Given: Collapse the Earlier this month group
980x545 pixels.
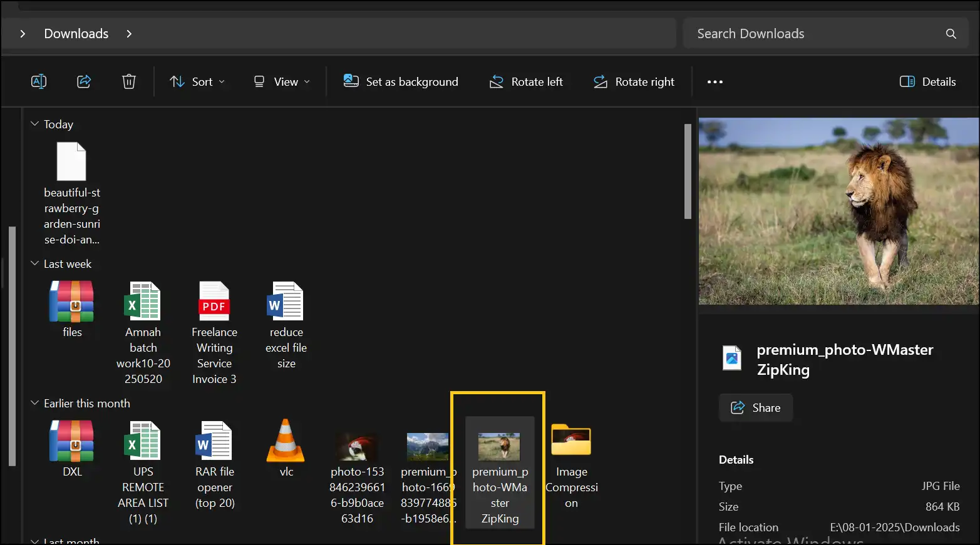Looking at the screenshot, I should tap(34, 403).
